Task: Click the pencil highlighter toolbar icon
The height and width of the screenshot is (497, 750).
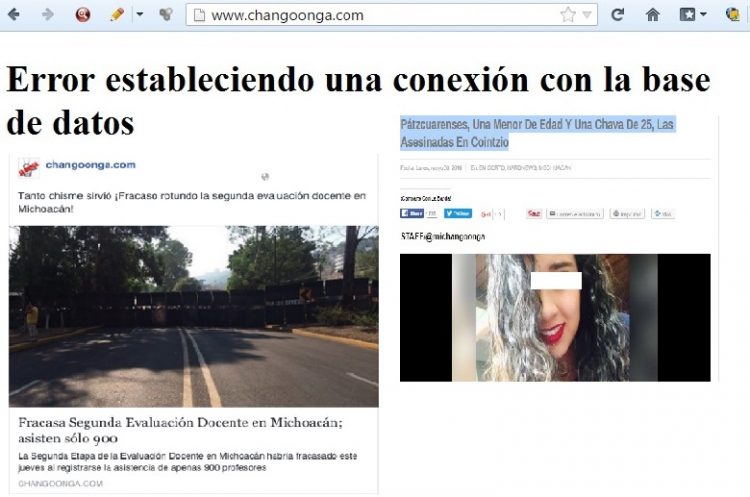Action: point(117,15)
